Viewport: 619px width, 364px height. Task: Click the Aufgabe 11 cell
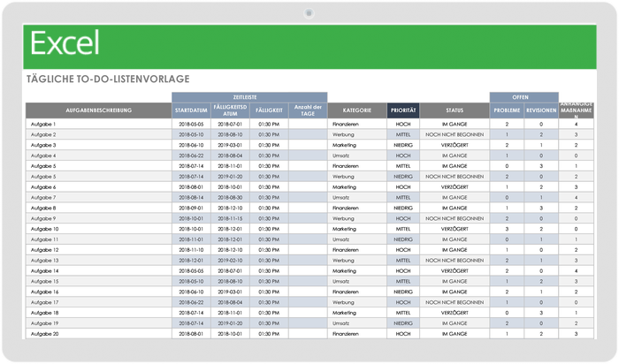(x=99, y=239)
